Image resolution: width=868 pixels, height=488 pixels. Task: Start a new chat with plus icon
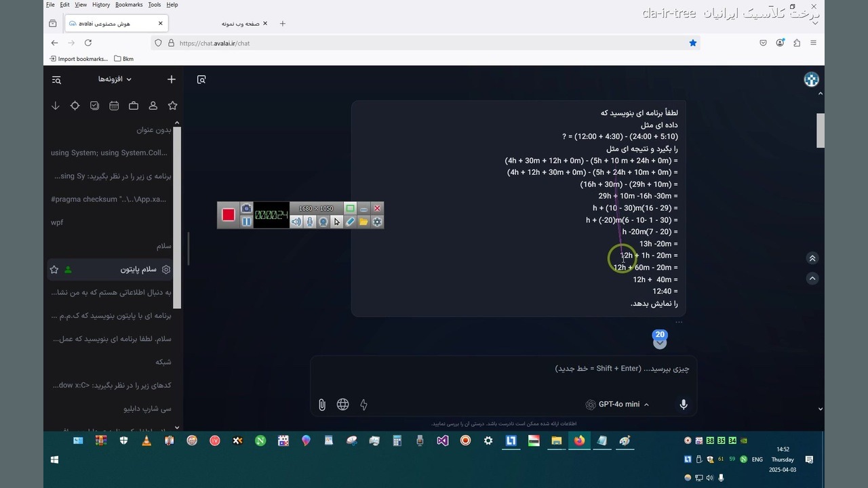coord(172,79)
